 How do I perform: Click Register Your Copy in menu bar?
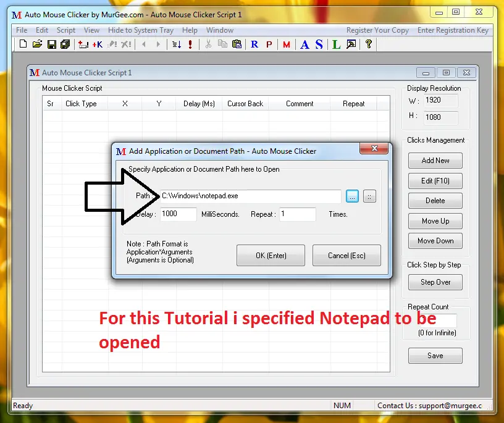pyautogui.click(x=377, y=30)
